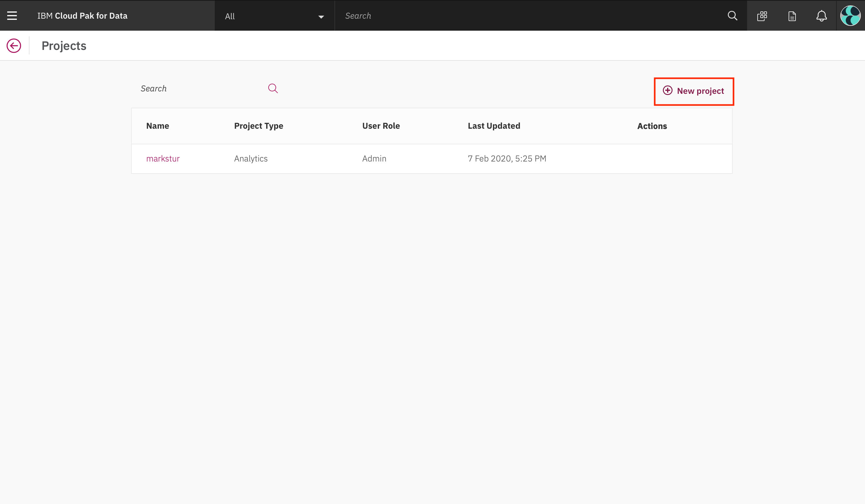Click the plus icon on New project
Viewport: 865px width, 504px height.
click(x=667, y=91)
